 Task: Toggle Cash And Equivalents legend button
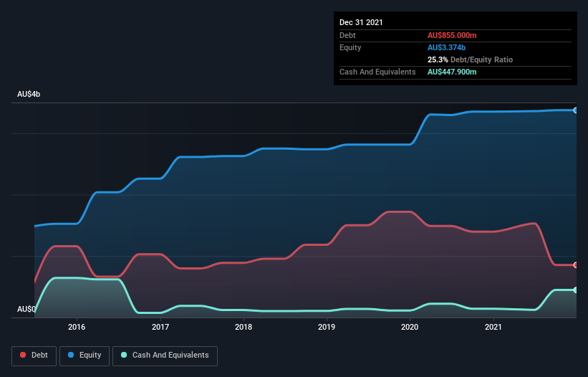[165, 355]
